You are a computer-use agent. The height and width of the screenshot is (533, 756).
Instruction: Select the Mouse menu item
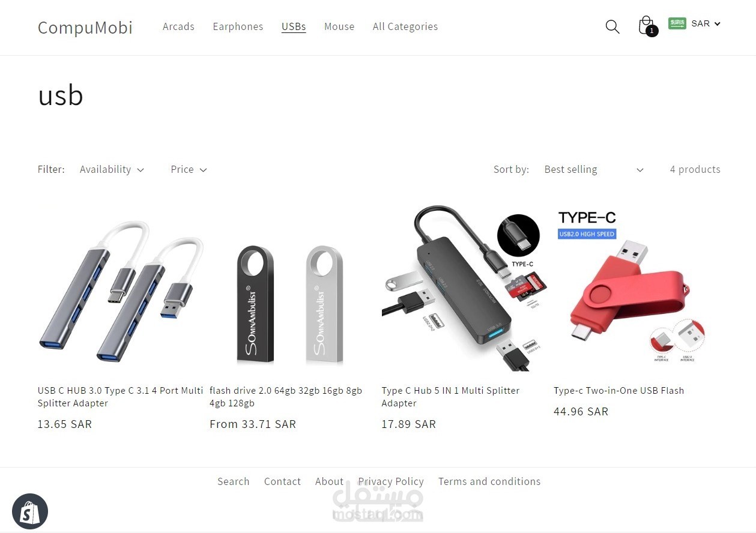(x=339, y=26)
